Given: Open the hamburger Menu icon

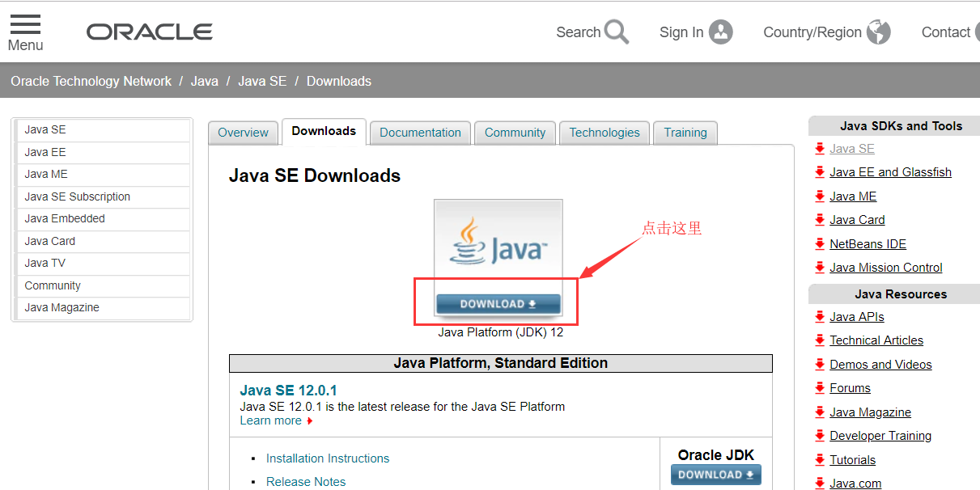Looking at the screenshot, I should [25, 25].
